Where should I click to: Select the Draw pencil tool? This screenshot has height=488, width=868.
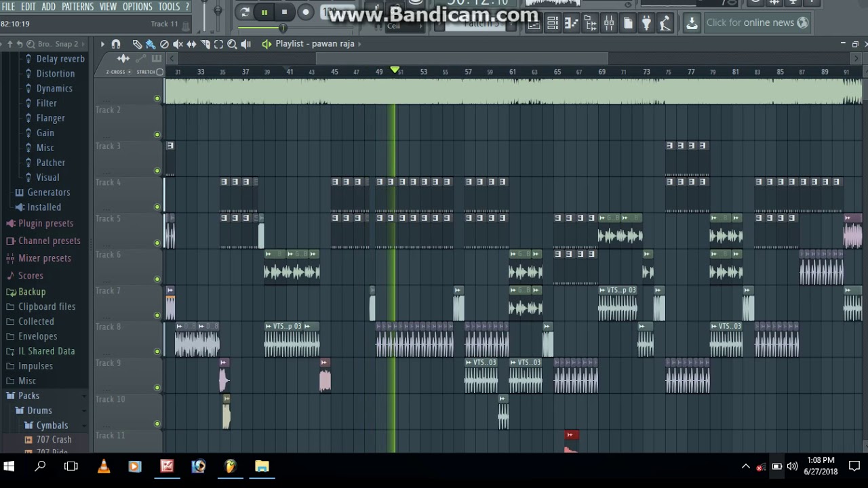(x=137, y=44)
